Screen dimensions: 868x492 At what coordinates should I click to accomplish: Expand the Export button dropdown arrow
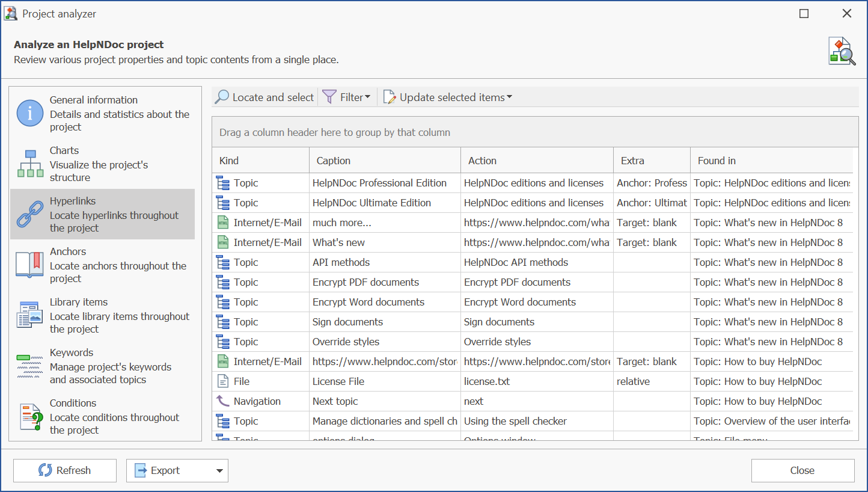[x=219, y=471]
